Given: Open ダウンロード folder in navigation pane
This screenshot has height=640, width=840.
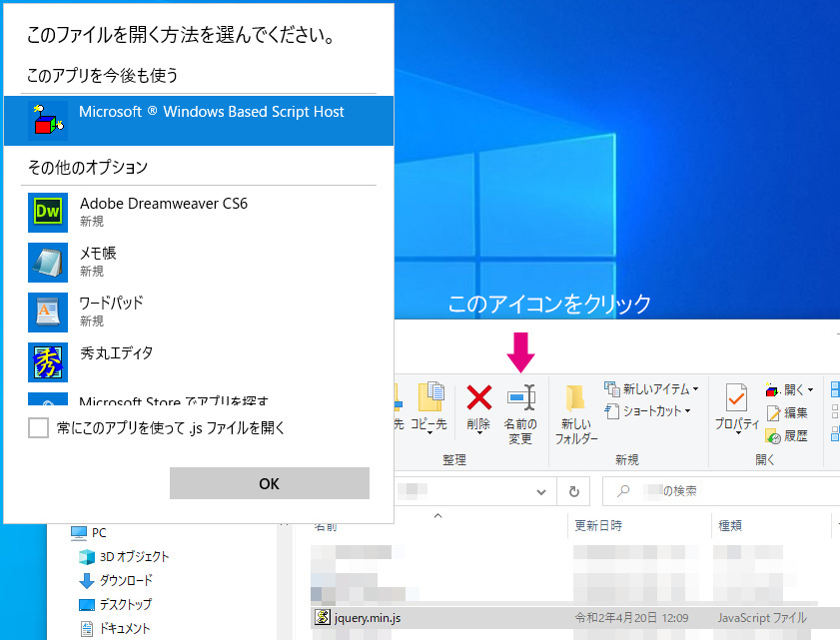Looking at the screenshot, I should [116, 580].
